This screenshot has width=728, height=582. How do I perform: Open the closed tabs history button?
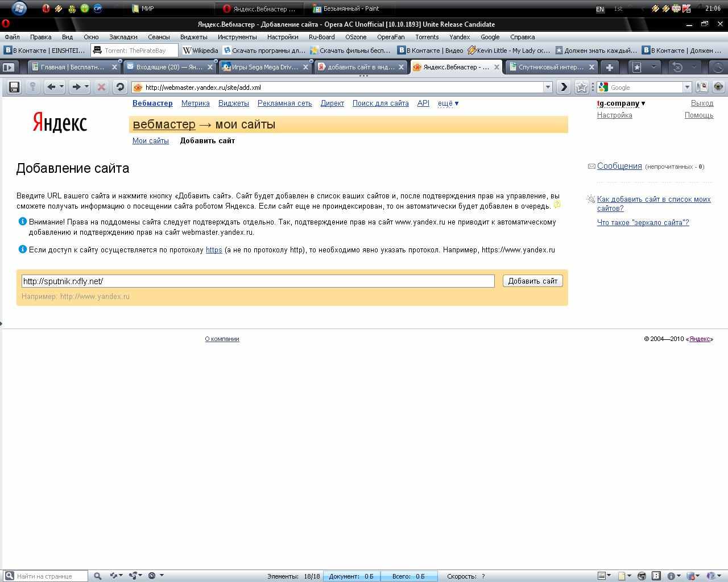[677, 67]
